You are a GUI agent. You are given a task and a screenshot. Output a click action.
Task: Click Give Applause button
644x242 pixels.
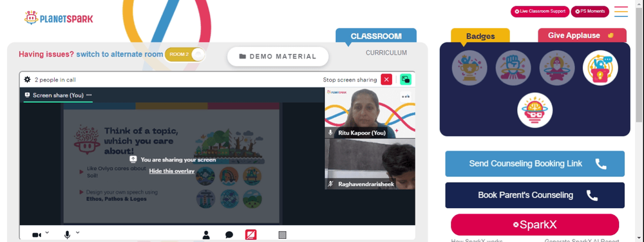(582, 35)
